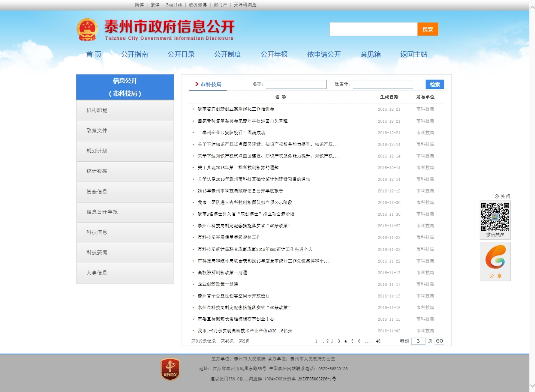The height and width of the screenshot is (392, 535).
Task: Click the blue 检索 button
Action: click(435, 84)
